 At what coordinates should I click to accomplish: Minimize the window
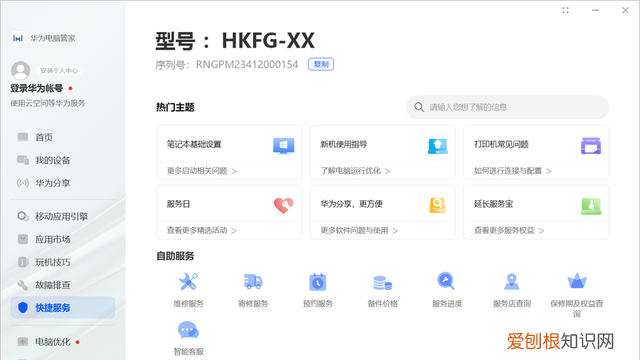(596, 10)
